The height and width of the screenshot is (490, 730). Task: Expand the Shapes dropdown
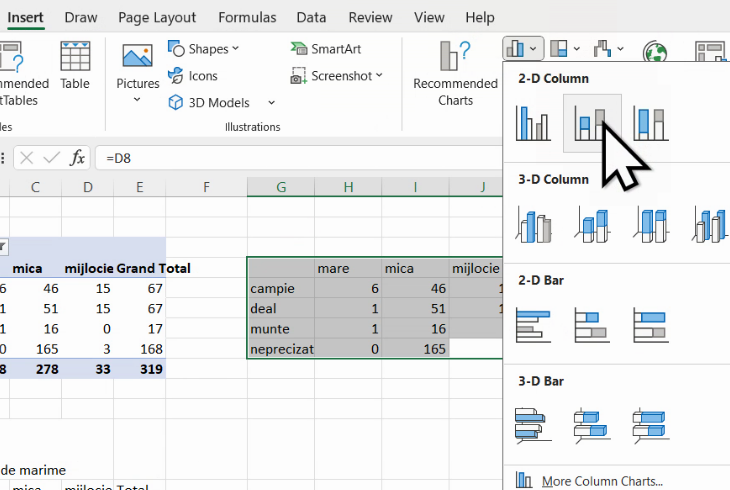[x=204, y=48]
